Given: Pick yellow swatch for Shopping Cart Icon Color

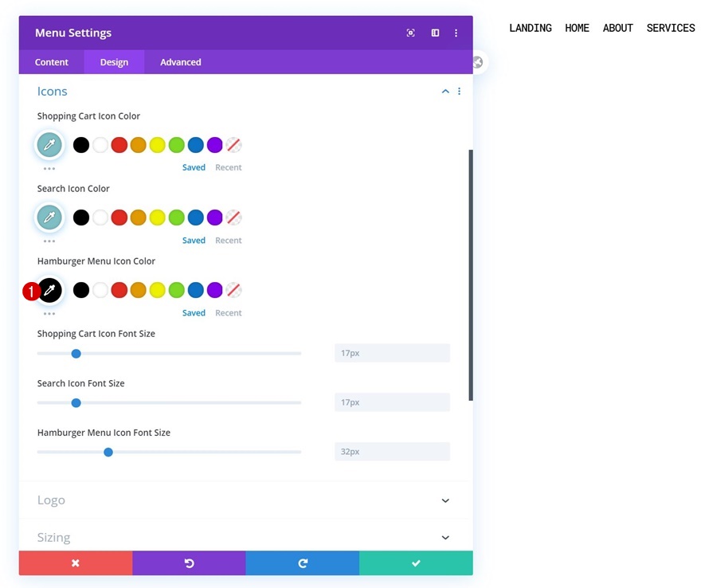Looking at the screenshot, I should 158,145.
